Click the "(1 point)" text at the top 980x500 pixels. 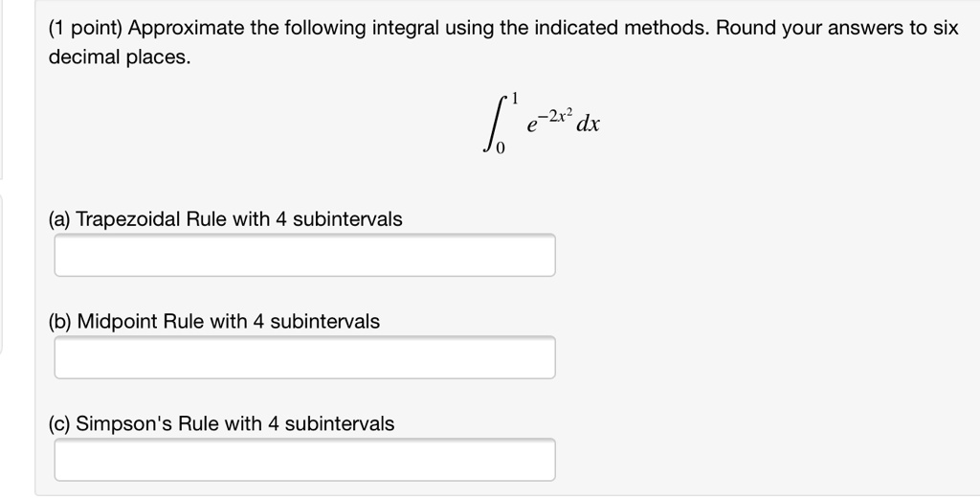coord(85,28)
